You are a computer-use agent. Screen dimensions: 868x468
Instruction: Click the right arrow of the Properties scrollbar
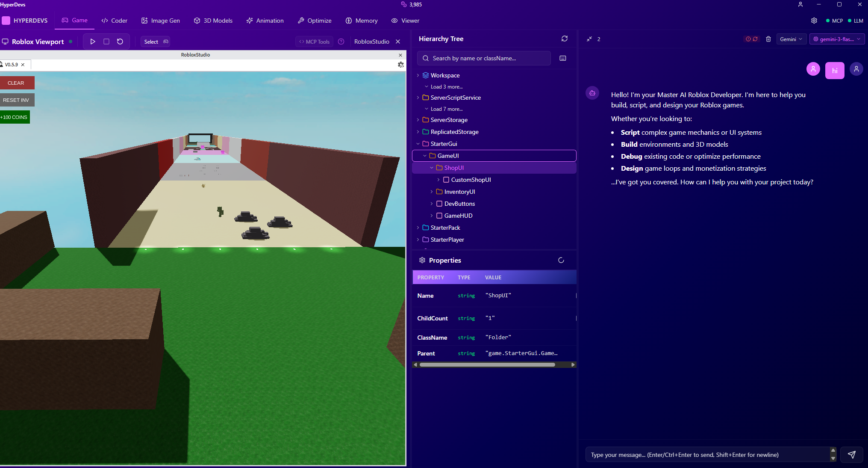573,365
